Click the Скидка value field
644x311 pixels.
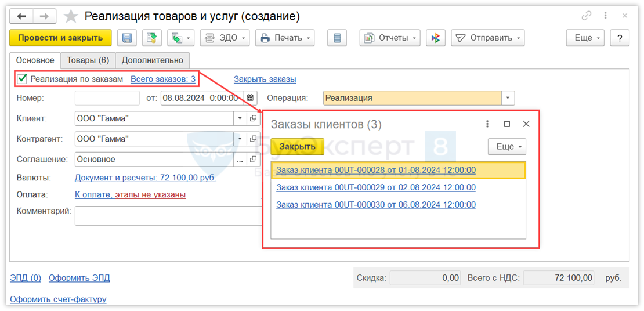(425, 278)
